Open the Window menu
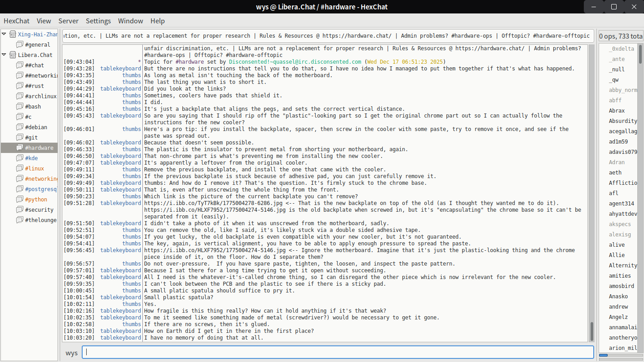The image size is (644, 362). pos(130,21)
